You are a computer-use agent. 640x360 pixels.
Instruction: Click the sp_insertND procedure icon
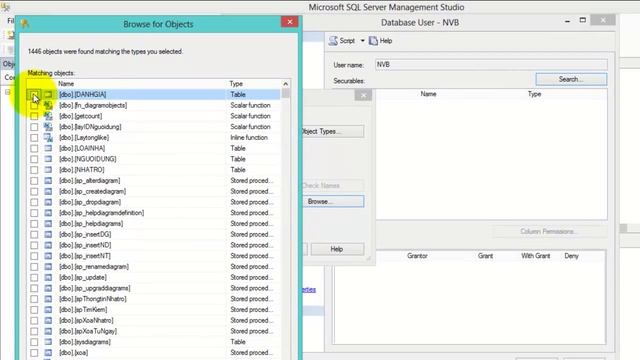point(48,245)
